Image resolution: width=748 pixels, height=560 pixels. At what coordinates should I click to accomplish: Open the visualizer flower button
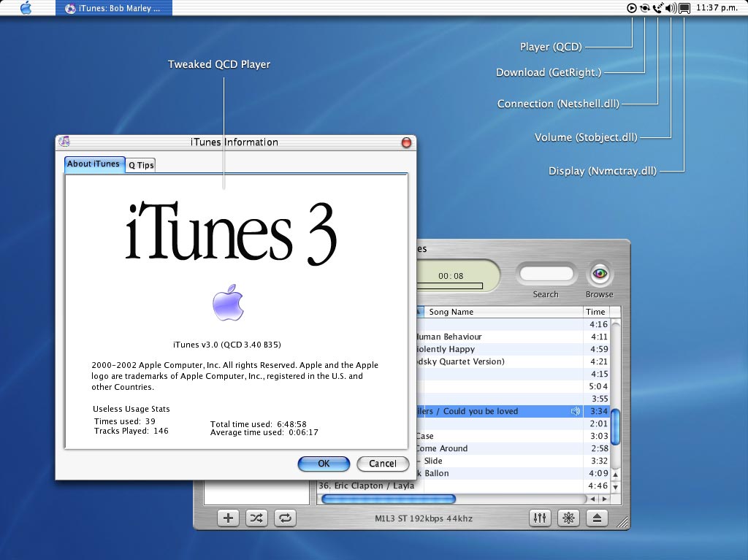click(568, 518)
